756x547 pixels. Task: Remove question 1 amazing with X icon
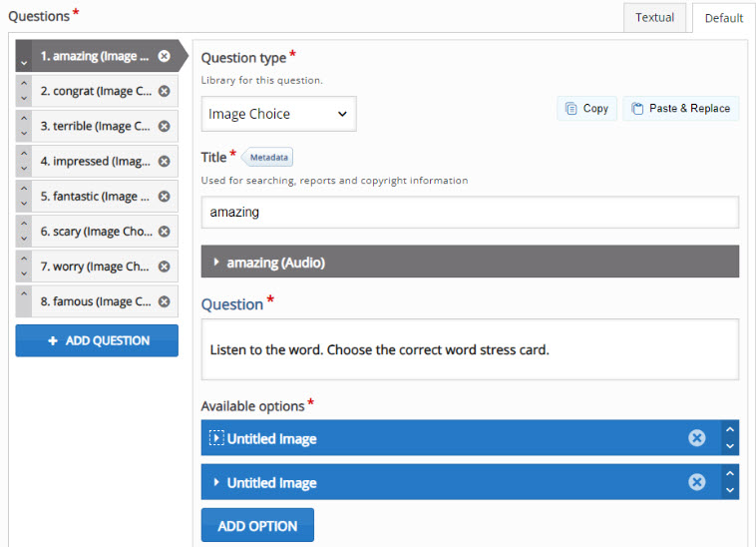(x=164, y=56)
